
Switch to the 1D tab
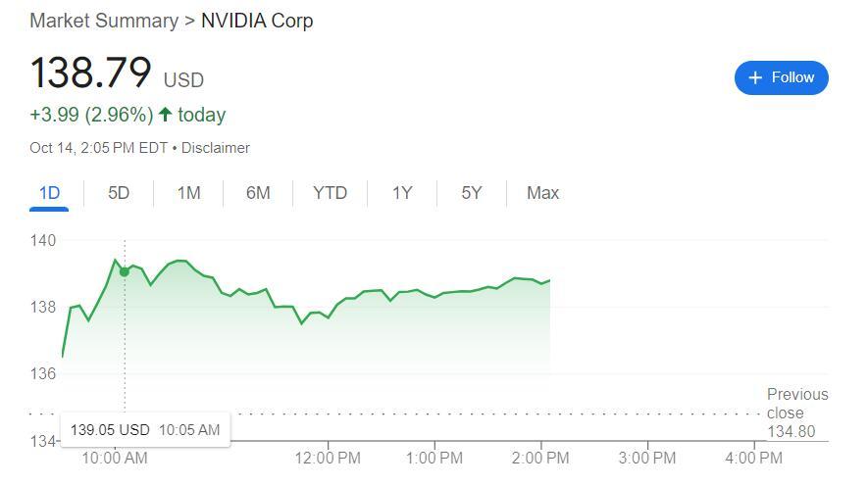(49, 193)
